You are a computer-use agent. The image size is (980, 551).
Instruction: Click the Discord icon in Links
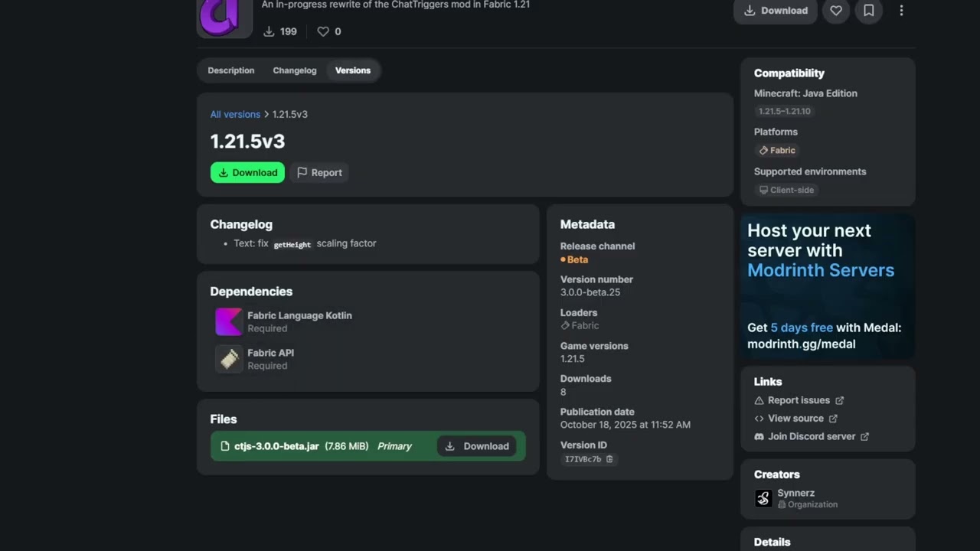click(x=759, y=436)
